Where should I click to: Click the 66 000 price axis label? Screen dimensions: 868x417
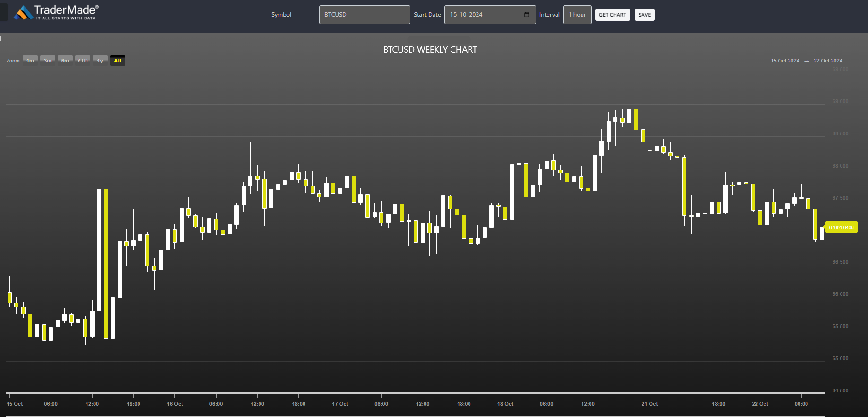click(840, 294)
